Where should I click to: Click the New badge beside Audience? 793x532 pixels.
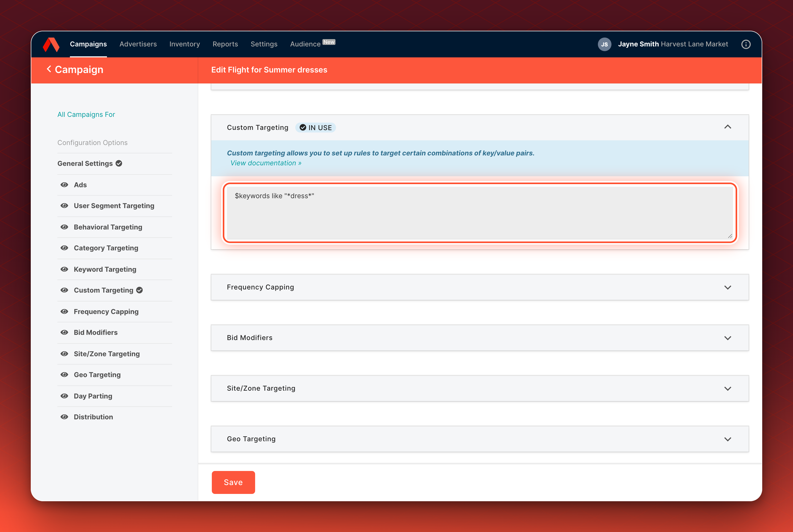pyautogui.click(x=329, y=42)
